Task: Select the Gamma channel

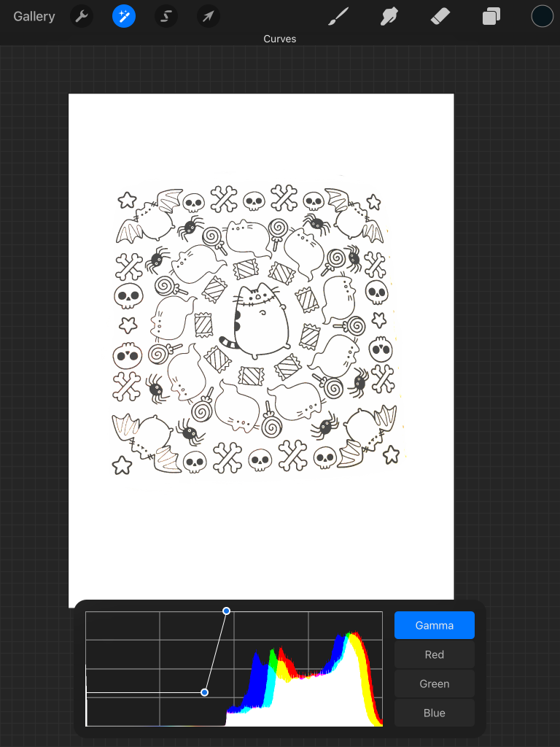Action: [435, 625]
